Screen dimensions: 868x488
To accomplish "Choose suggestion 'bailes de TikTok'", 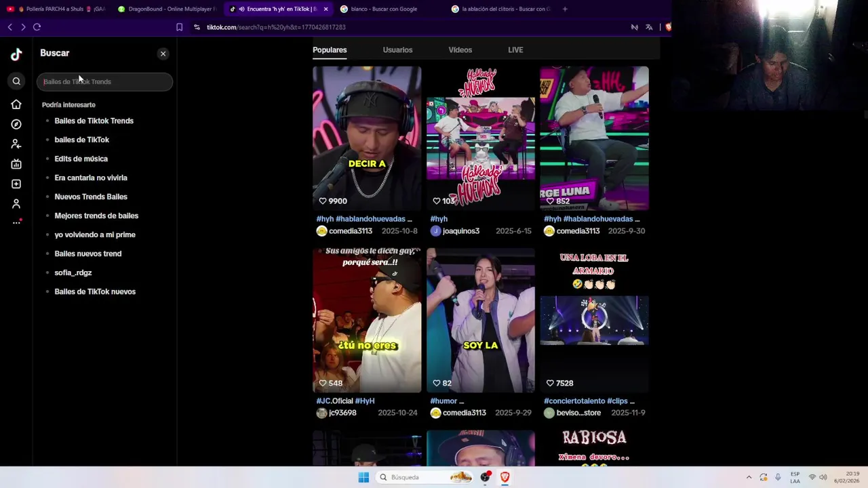I will coord(82,140).
